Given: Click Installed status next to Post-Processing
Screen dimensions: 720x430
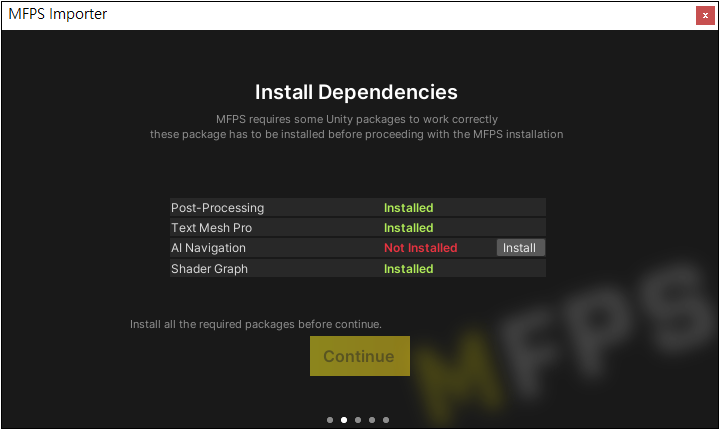Looking at the screenshot, I should pos(408,208).
